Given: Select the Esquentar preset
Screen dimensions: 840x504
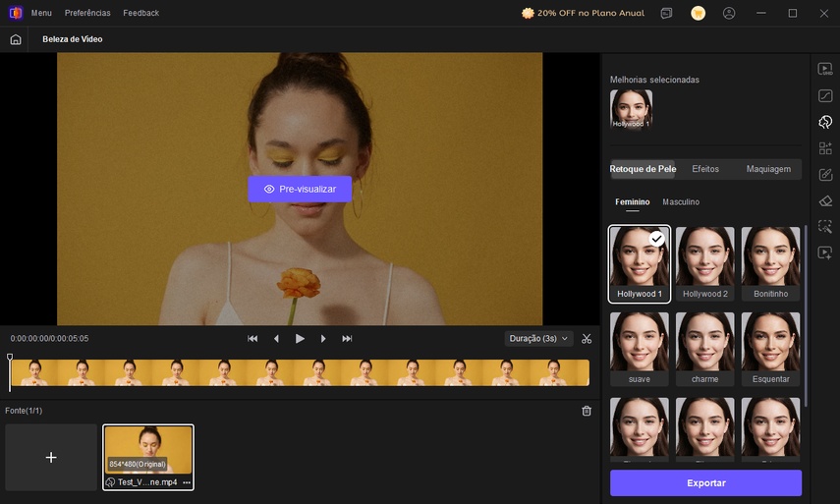Looking at the screenshot, I should coord(770,349).
